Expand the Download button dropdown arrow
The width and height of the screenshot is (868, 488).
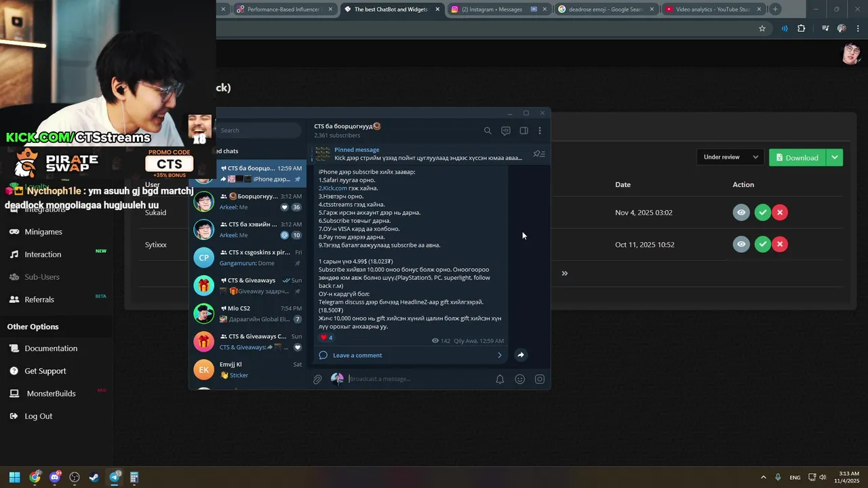point(835,157)
